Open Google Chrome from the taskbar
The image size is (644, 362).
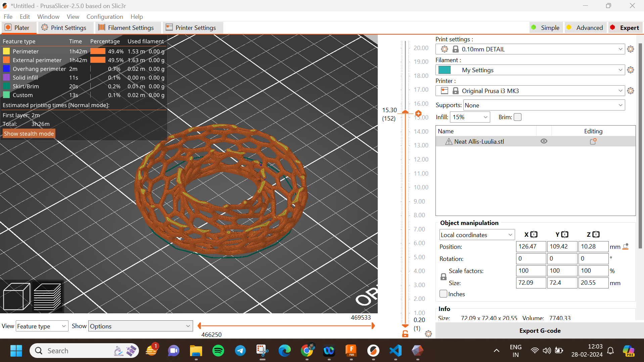coord(307,351)
